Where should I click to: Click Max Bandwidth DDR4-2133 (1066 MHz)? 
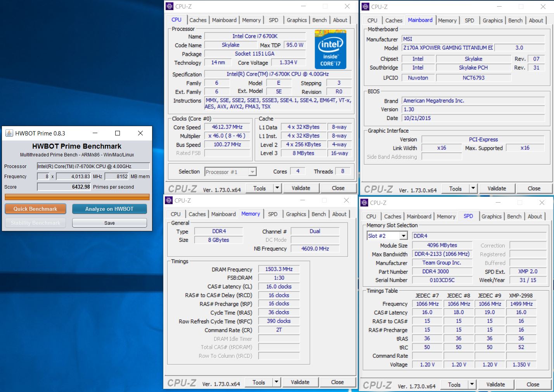click(x=442, y=254)
